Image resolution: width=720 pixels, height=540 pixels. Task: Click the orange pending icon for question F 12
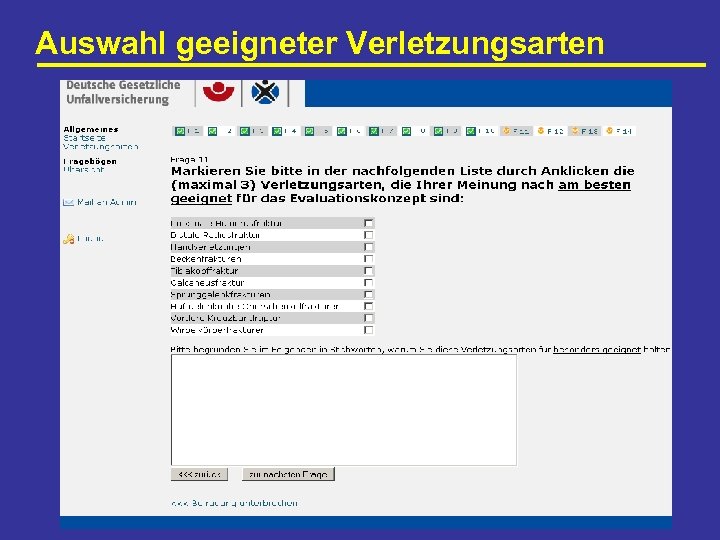(x=540, y=131)
